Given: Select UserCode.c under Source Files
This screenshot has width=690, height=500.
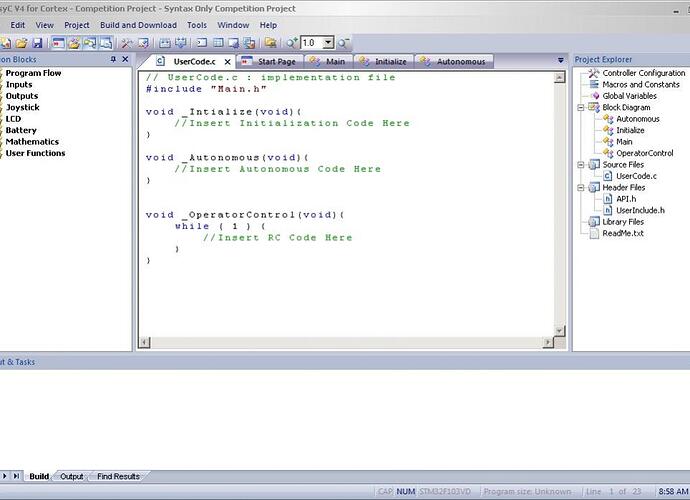Looking at the screenshot, I should [636, 176].
